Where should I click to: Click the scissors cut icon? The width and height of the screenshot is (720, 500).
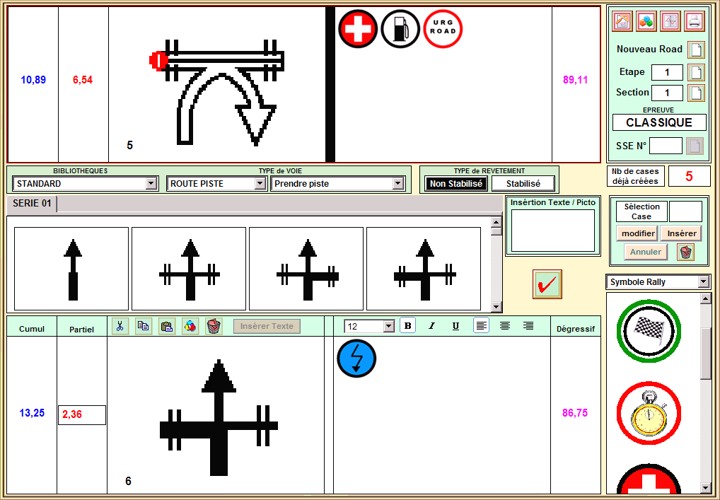119,326
